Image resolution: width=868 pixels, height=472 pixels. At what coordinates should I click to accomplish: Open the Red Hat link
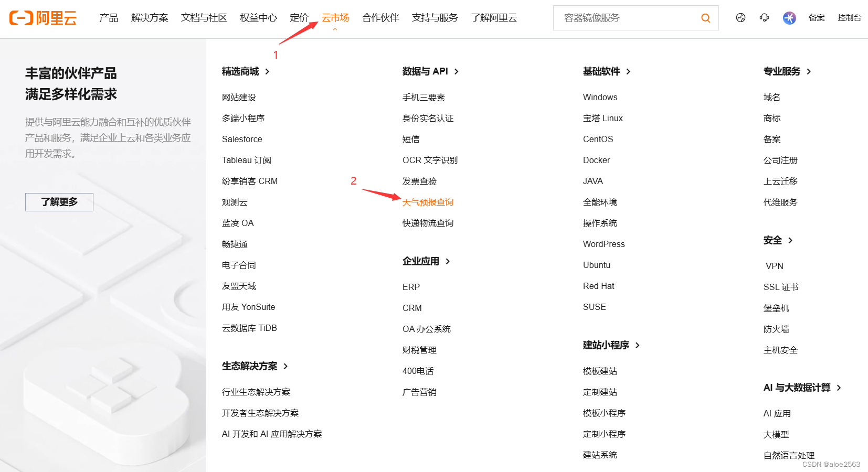[598, 286]
